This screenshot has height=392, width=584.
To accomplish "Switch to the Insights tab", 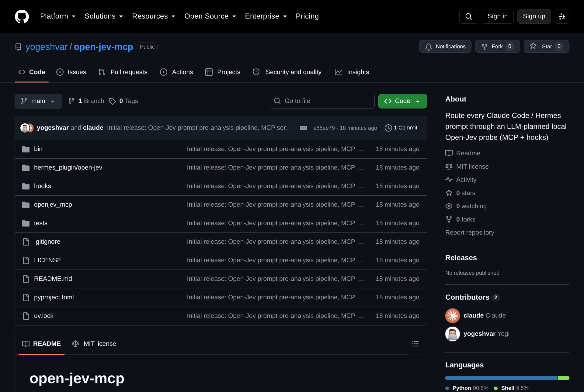I will point(352,72).
